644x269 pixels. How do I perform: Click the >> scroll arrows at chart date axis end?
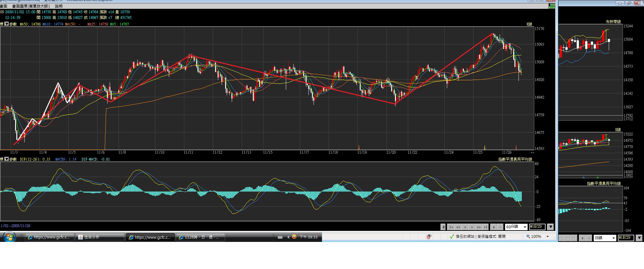tap(532, 152)
